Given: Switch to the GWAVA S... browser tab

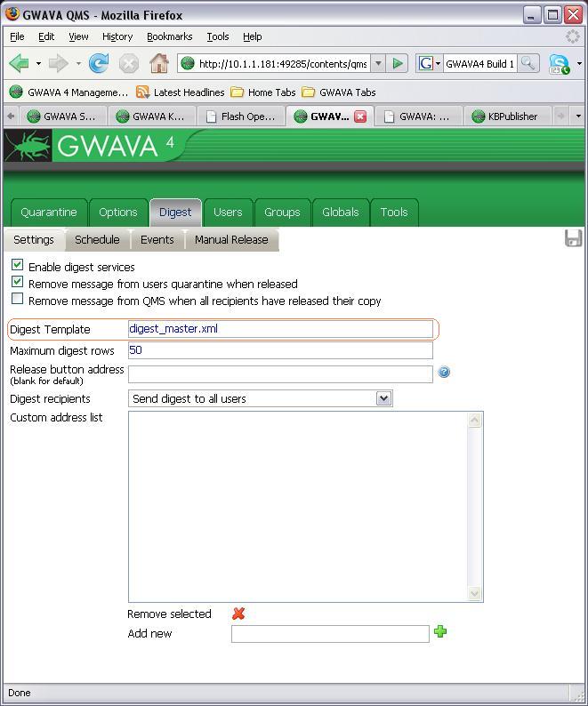Looking at the screenshot, I should [62, 116].
